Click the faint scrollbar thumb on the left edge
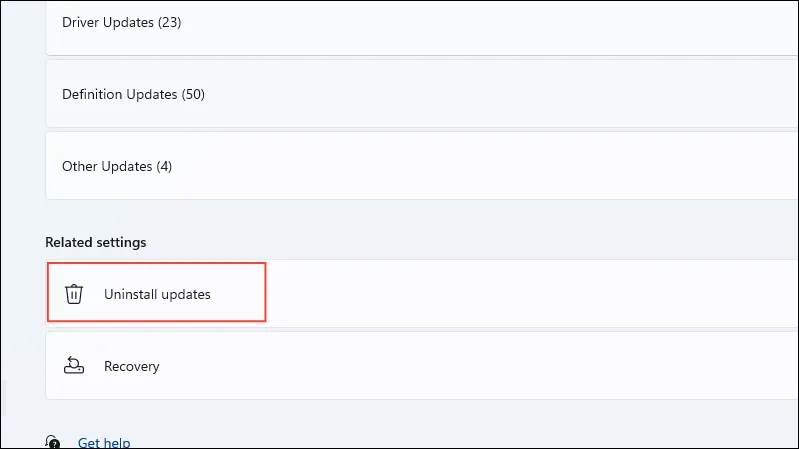This screenshot has width=799, height=449. [x=5, y=398]
